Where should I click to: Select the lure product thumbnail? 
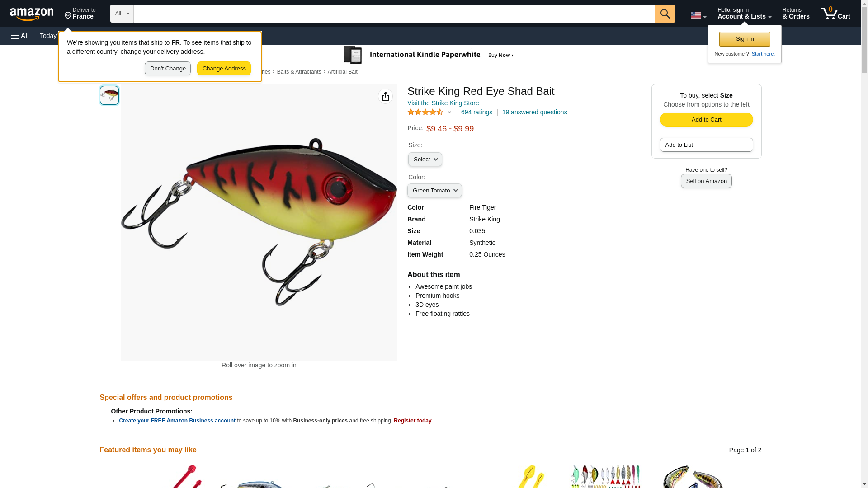[x=109, y=95]
